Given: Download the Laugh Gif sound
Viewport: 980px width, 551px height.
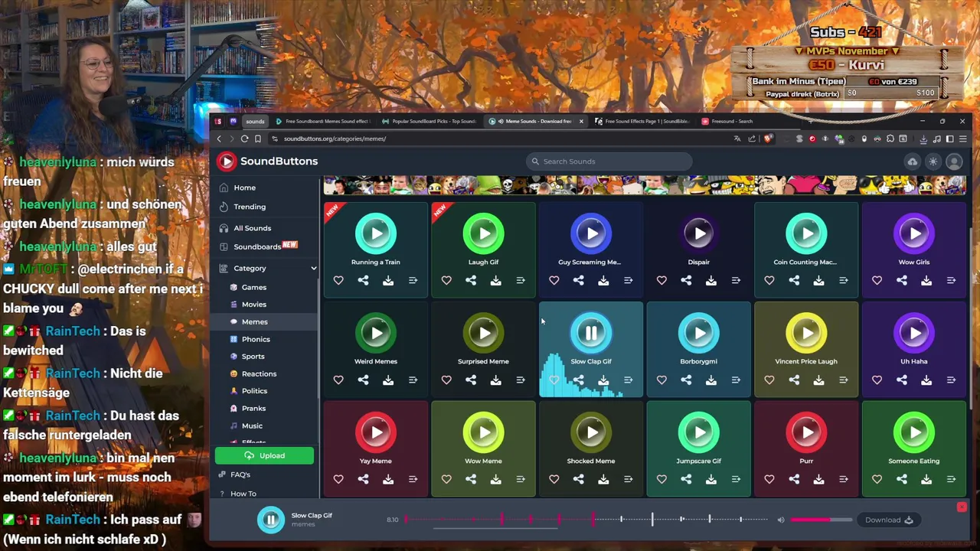Looking at the screenshot, I should [x=495, y=280].
